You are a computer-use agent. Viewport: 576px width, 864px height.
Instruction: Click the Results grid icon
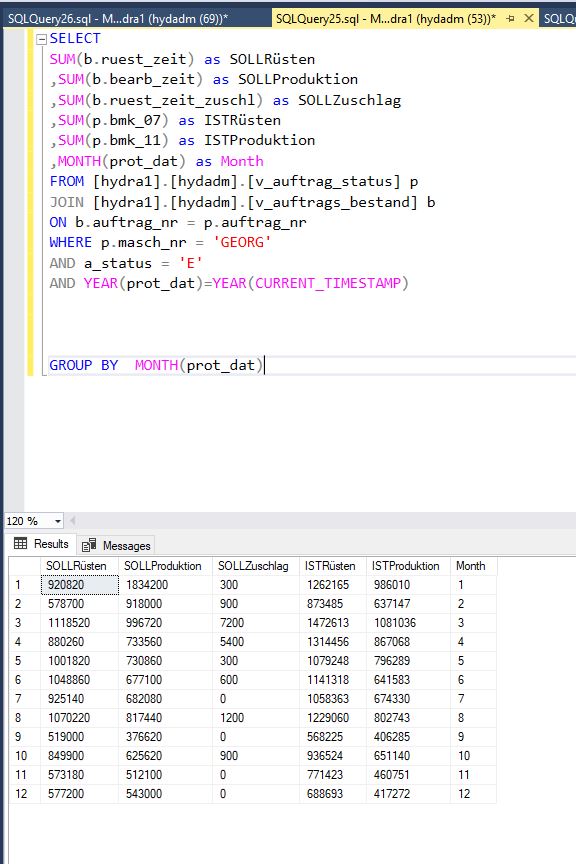[x=20, y=544]
